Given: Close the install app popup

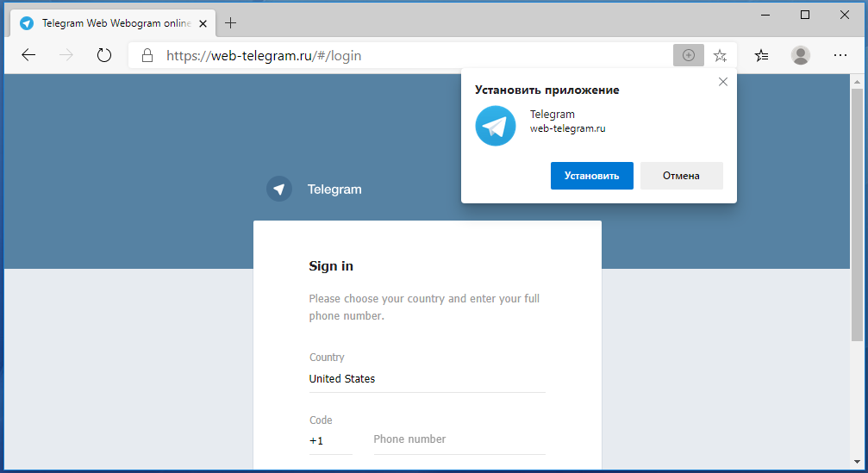Looking at the screenshot, I should coord(723,82).
